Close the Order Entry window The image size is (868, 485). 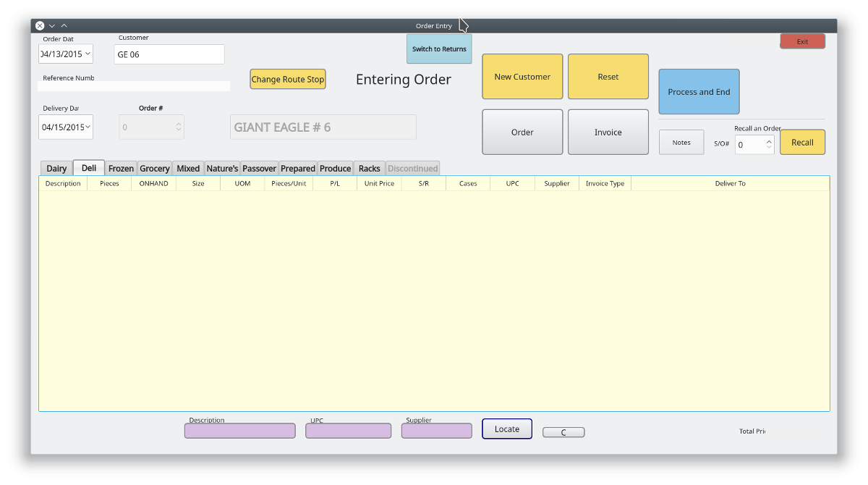(x=41, y=25)
